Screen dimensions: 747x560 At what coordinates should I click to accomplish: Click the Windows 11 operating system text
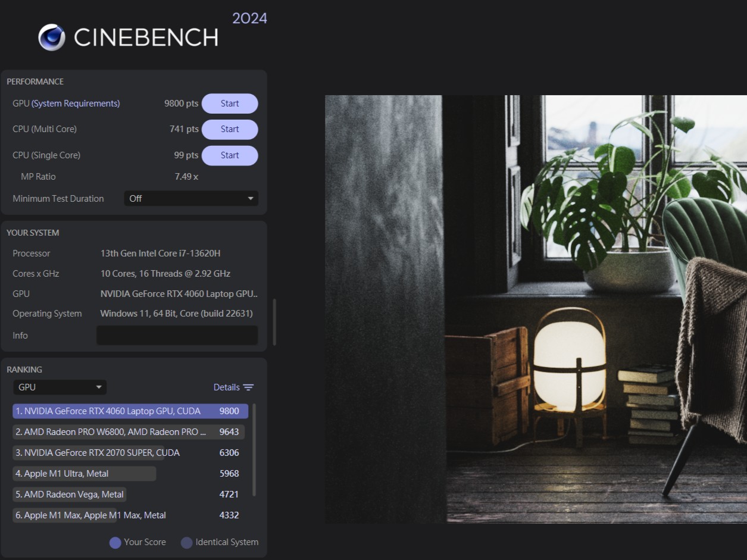point(177,314)
